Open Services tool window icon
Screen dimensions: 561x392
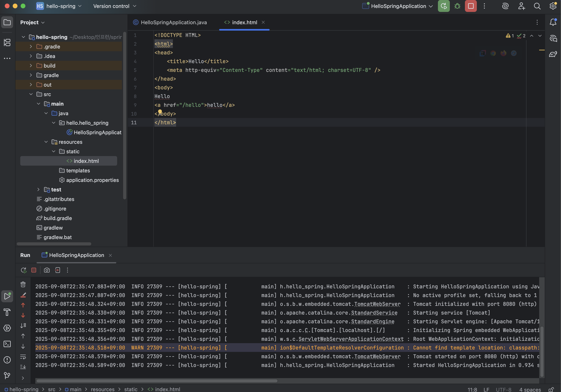pyautogui.click(x=7, y=328)
